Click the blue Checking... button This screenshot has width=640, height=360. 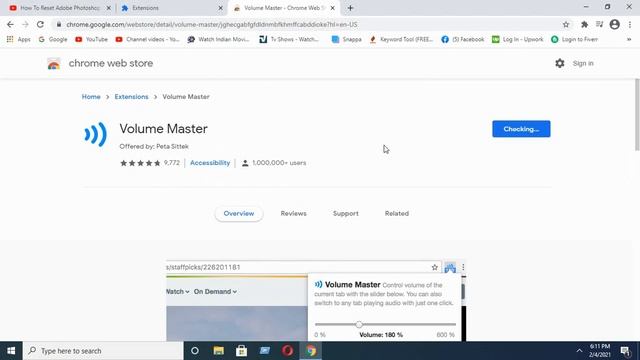tap(521, 129)
